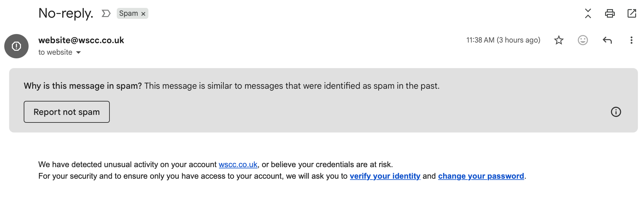Click the sender's spam warning avatar
644x203 pixels.
[x=16, y=46]
